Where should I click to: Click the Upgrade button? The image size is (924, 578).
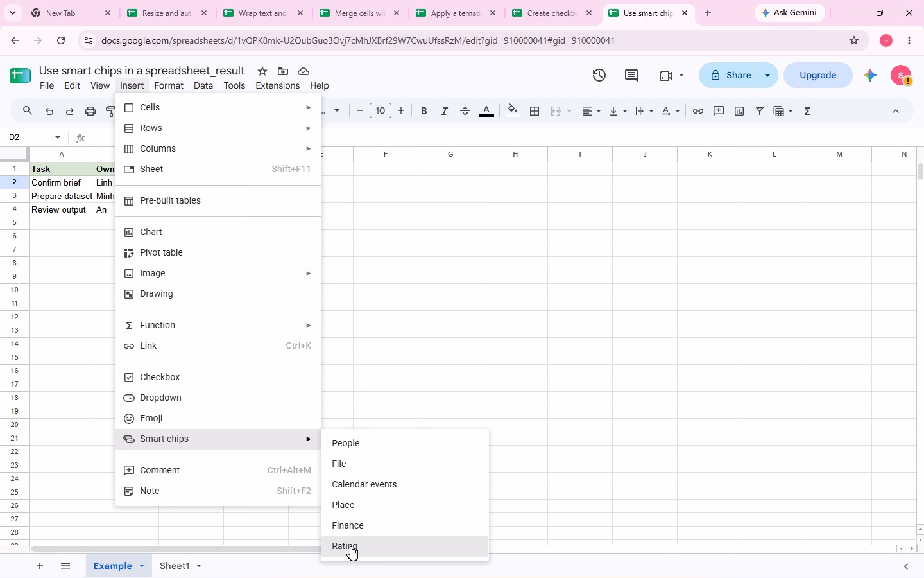pos(818,75)
